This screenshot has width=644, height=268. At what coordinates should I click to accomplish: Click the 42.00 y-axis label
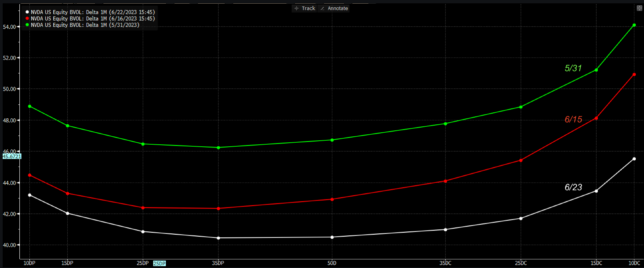click(x=9, y=214)
